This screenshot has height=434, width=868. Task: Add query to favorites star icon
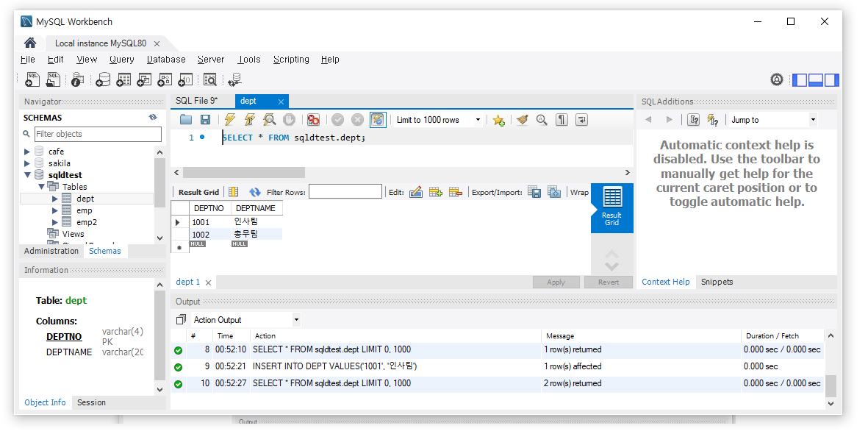(x=498, y=121)
